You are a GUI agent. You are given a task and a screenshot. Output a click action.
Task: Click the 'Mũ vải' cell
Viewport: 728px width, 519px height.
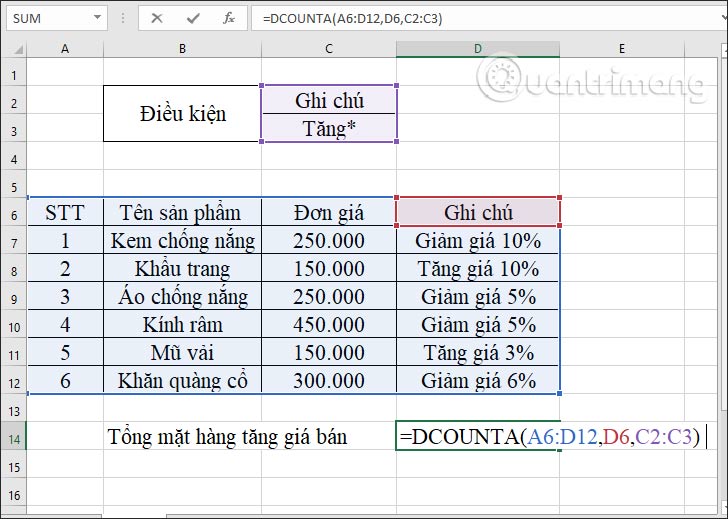(182, 352)
